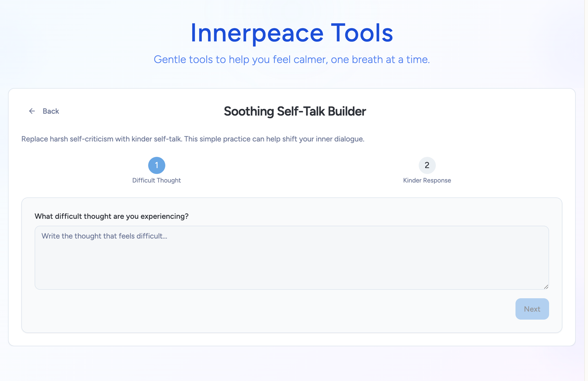Click empty space between the step indicators
588x381 pixels.
point(291,169)
